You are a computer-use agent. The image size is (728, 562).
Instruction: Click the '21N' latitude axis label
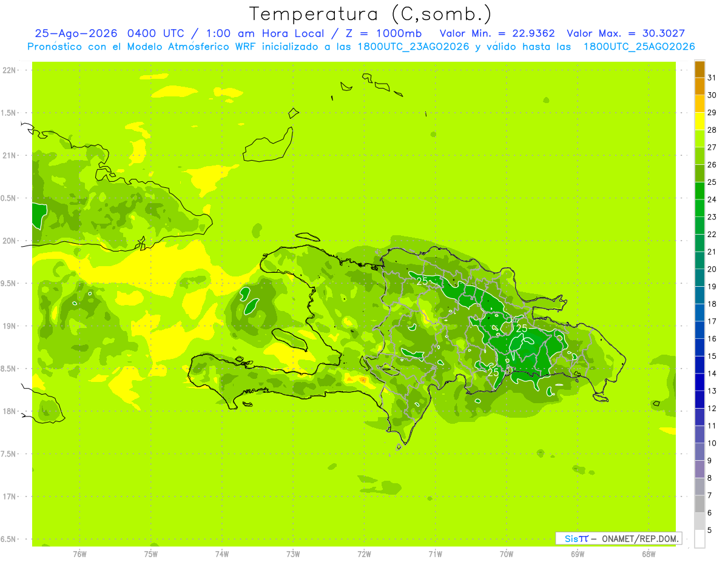tap(10, 156)
